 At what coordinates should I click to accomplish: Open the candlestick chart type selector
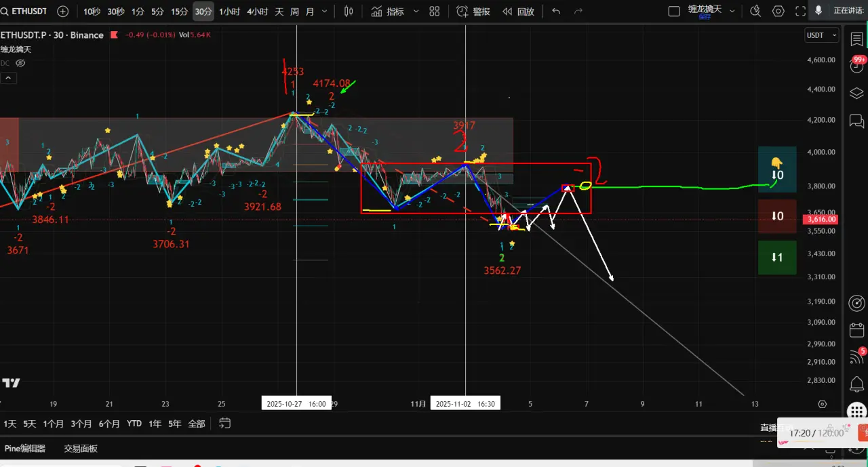(349, 12)
